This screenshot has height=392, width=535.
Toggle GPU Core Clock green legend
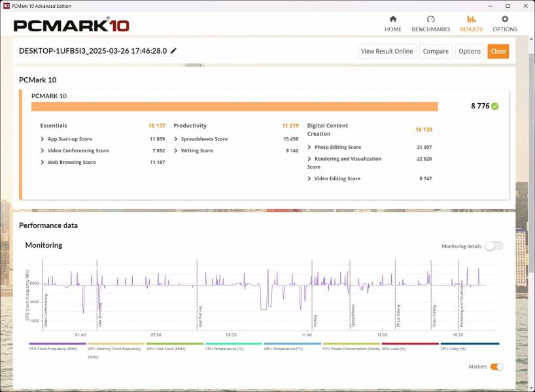(x=175, y=347)
